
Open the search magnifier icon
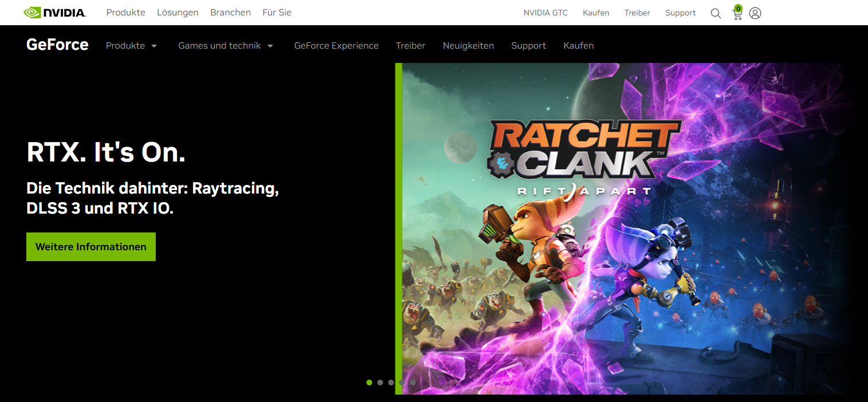tap(716, 13)
